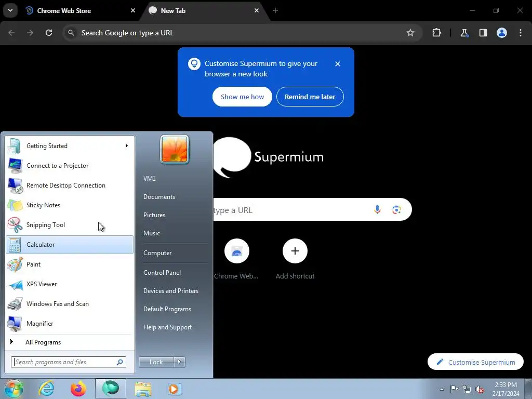Open the tab search chevron

pos(10,10)
